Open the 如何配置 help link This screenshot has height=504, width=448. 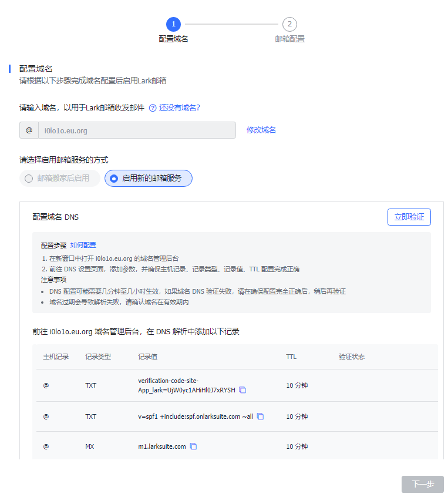(x=83, y=245)
